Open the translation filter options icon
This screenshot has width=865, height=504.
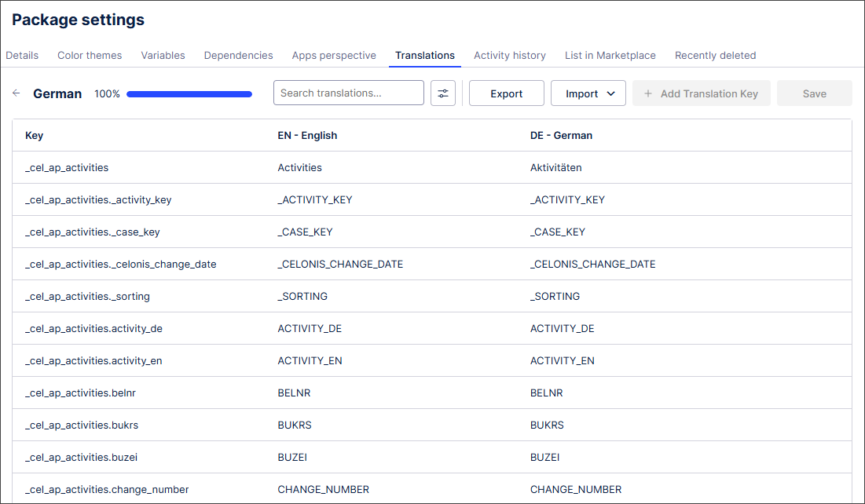click(443, 93)
